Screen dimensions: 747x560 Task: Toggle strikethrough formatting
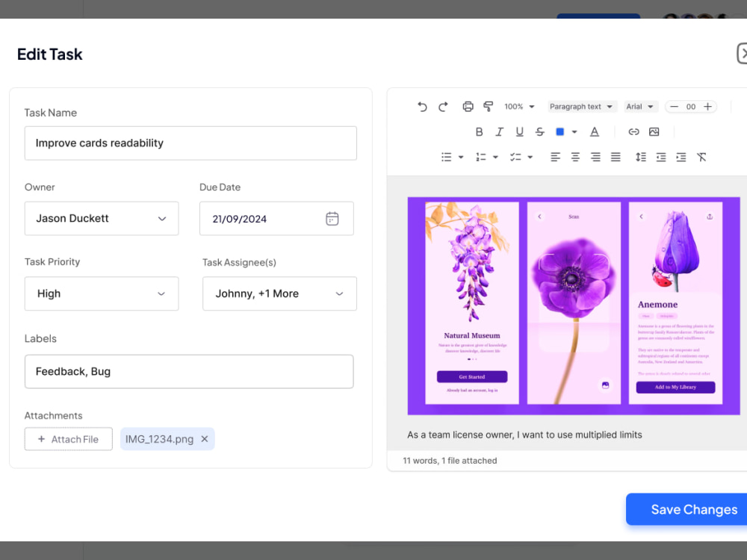pos(540,132)
